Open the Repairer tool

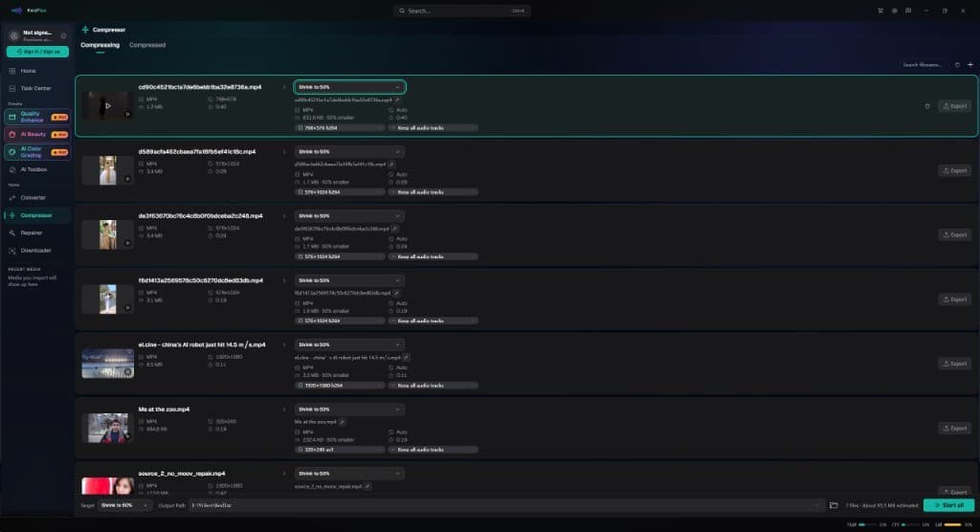tap(32, 233)
